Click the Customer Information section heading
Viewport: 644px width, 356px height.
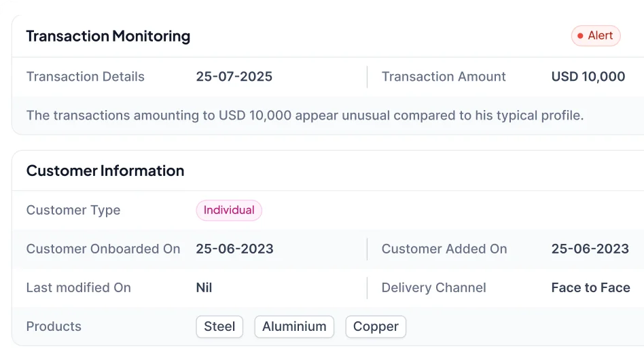105,171
